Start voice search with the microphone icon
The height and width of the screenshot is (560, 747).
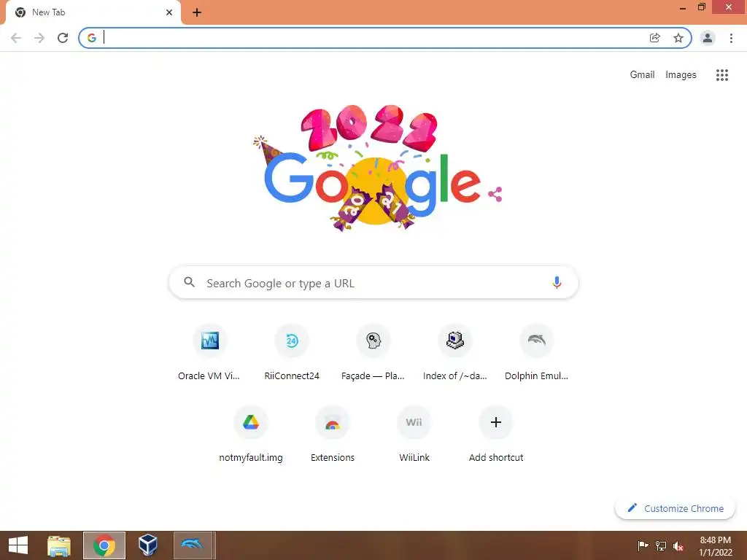557,282
